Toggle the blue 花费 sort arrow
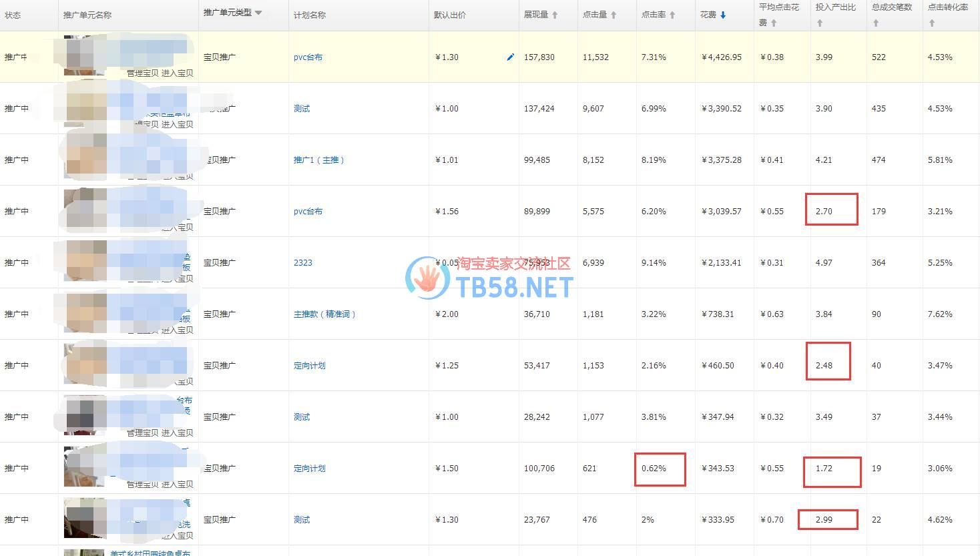 click(x=723, y=15)
